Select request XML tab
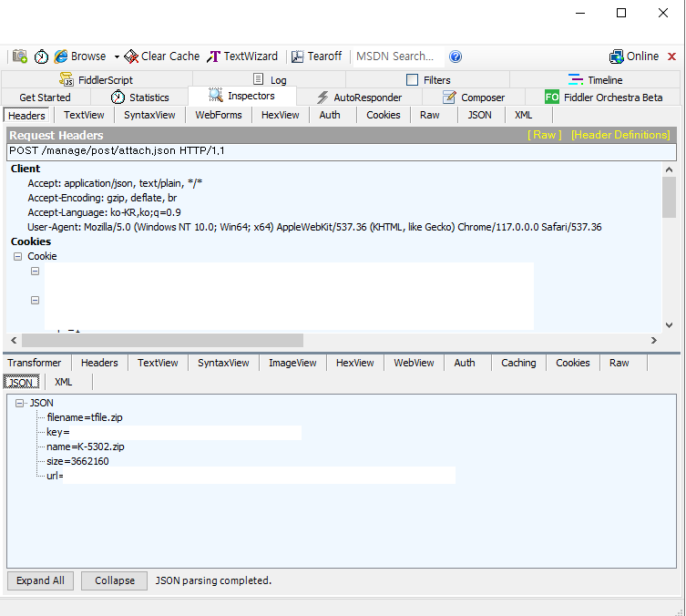 click(x=524, y=115)
